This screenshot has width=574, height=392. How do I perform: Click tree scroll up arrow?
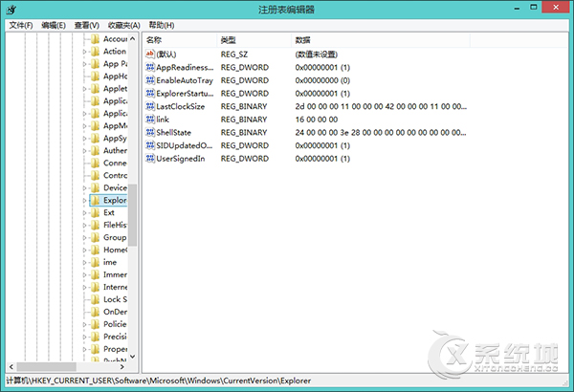pos(133,38)
